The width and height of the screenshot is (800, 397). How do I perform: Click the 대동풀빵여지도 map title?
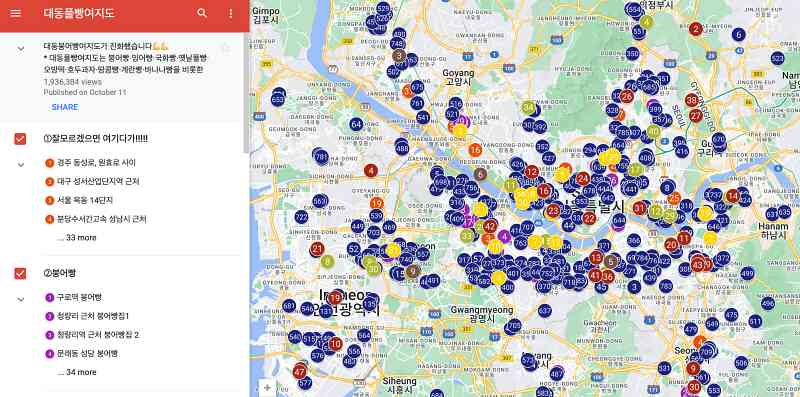(x=79, y=14)
